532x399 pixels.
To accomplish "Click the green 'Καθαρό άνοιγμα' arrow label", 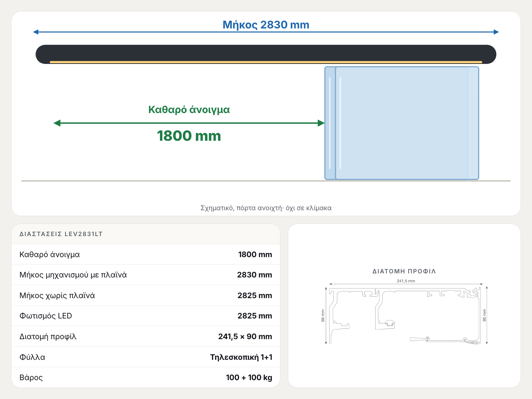I will [x=189, y=110].
